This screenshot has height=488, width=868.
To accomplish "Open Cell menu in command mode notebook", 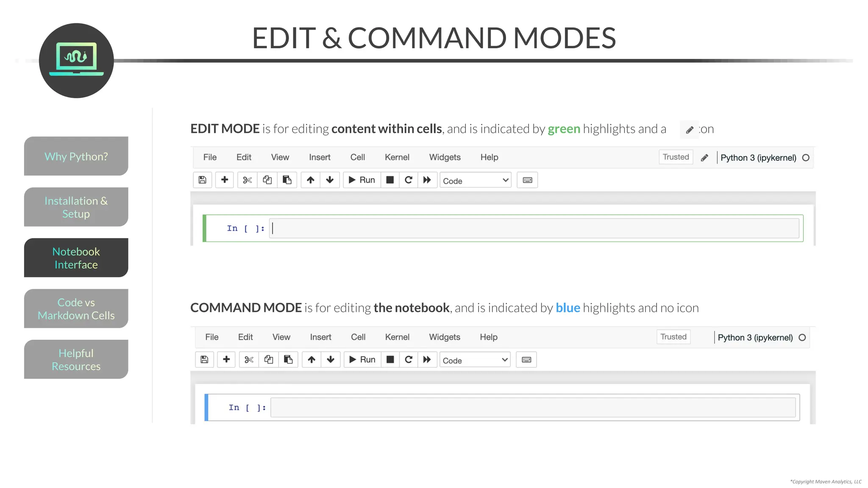I will coord(358,337).
